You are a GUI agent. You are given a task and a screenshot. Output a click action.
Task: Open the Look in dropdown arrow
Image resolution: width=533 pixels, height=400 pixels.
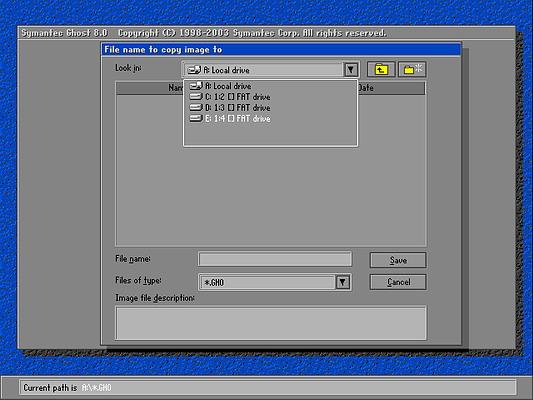350,70
